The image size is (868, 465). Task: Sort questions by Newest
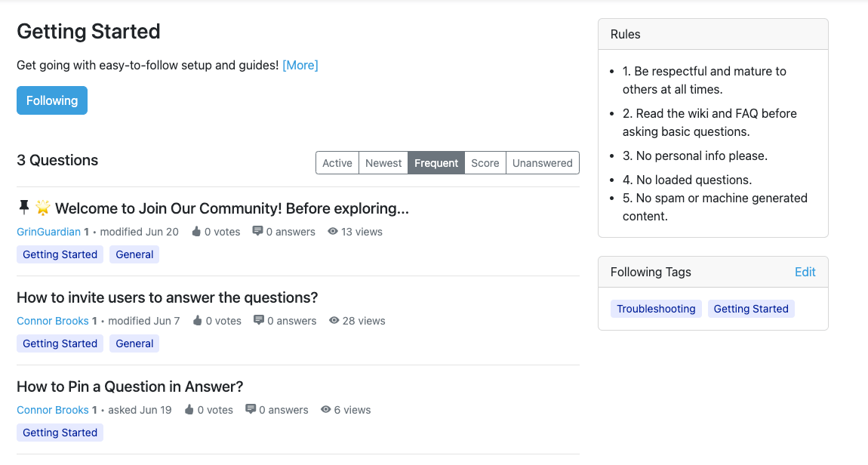click(383, 163)
